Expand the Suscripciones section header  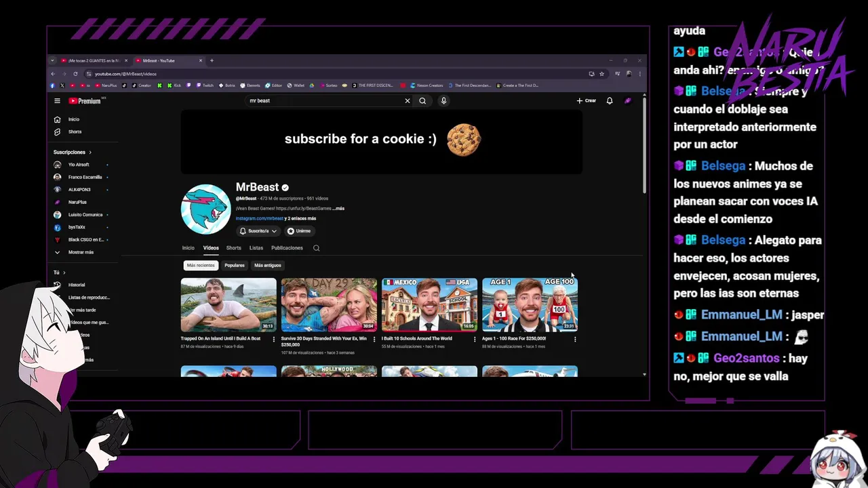[x=72, y=152]
